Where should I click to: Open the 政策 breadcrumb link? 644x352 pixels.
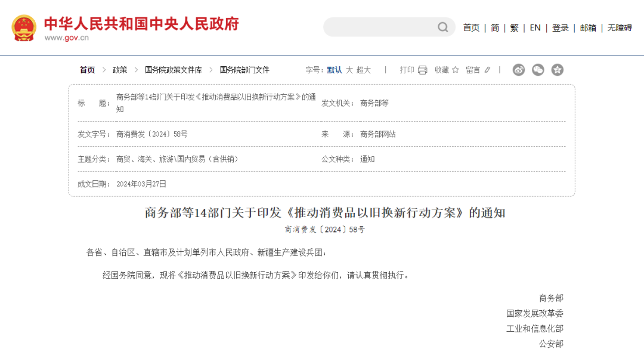(120, 70)
